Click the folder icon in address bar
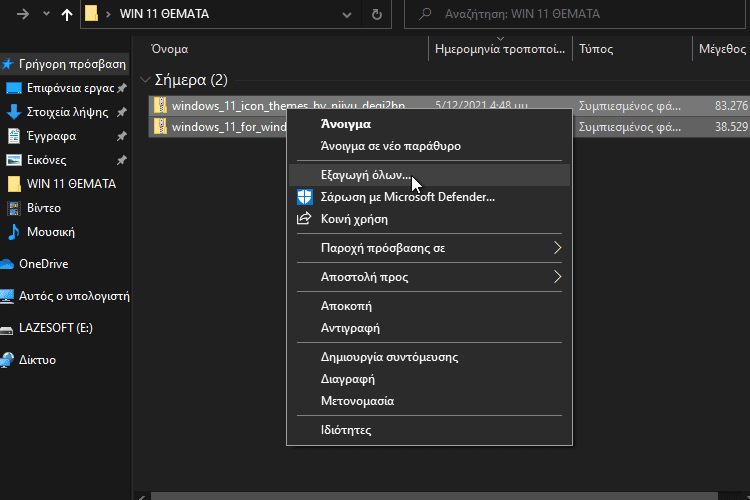Viewport: 750px width, 500px height. point(91,13)
